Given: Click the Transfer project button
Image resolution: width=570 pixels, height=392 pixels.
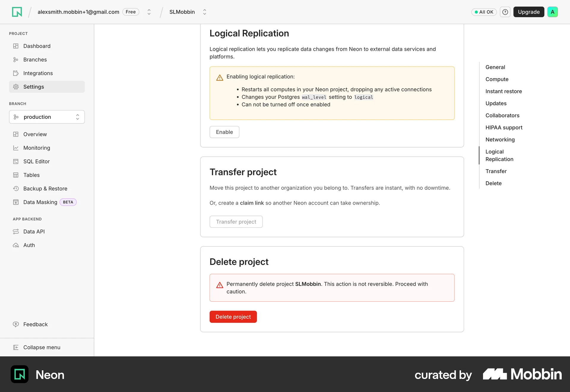Looking at the screenshot, I should point(236,222).
